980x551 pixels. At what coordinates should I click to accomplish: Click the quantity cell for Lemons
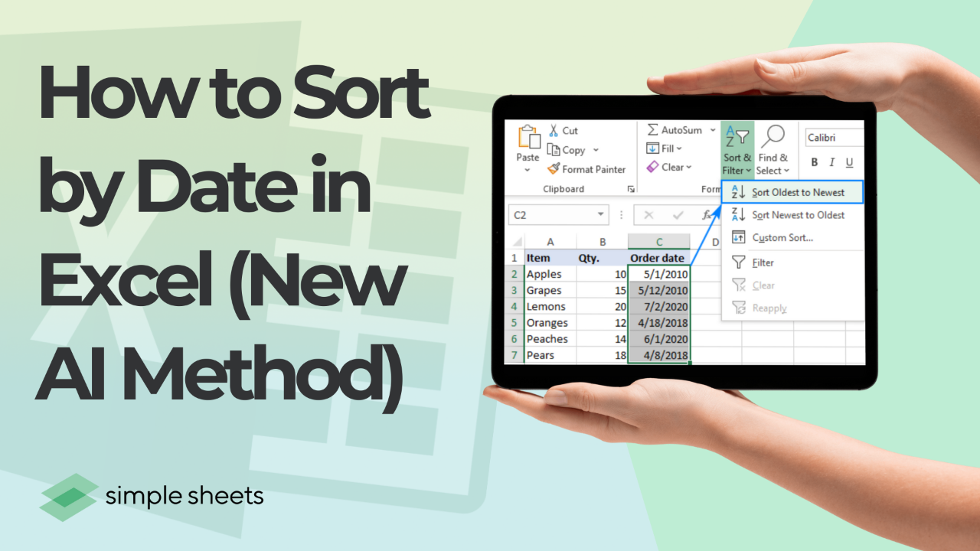coord(603,306)
